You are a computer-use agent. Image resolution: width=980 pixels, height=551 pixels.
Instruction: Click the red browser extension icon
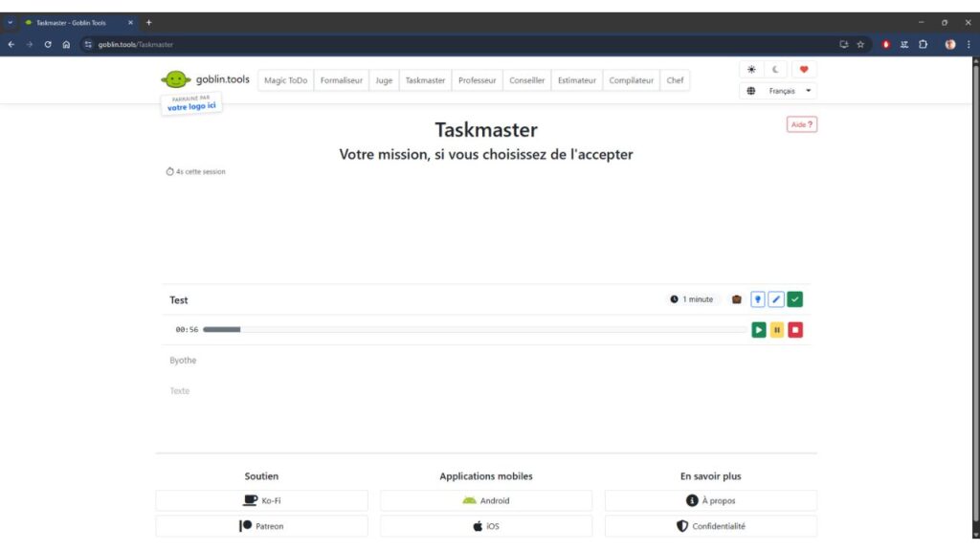tap(885, 44)
